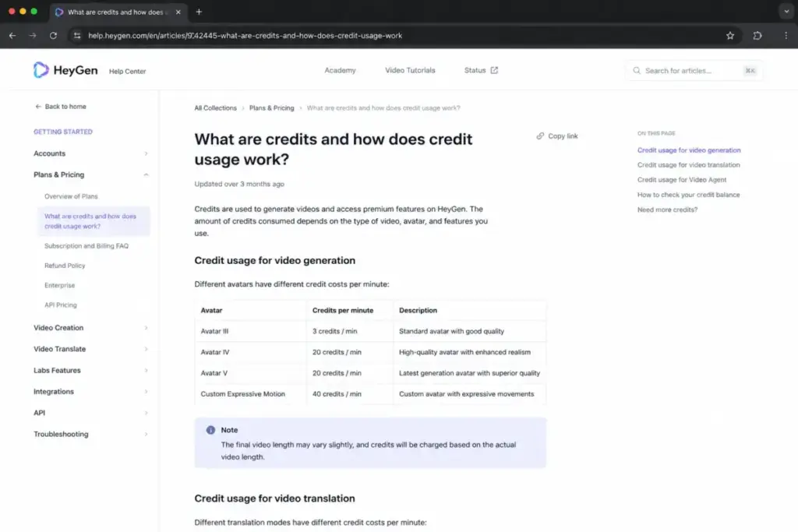Click the macOS green fullscreen button
This screenshot has width=798, height=532.
(x=34, y=11)
